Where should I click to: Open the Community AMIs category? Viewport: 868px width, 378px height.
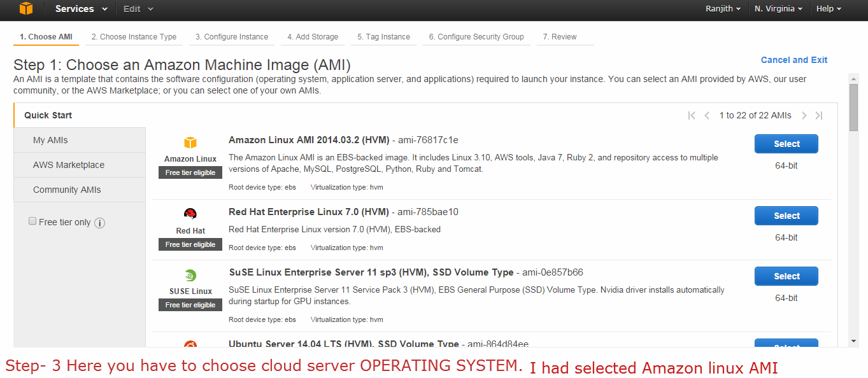[x=80, y=190]
